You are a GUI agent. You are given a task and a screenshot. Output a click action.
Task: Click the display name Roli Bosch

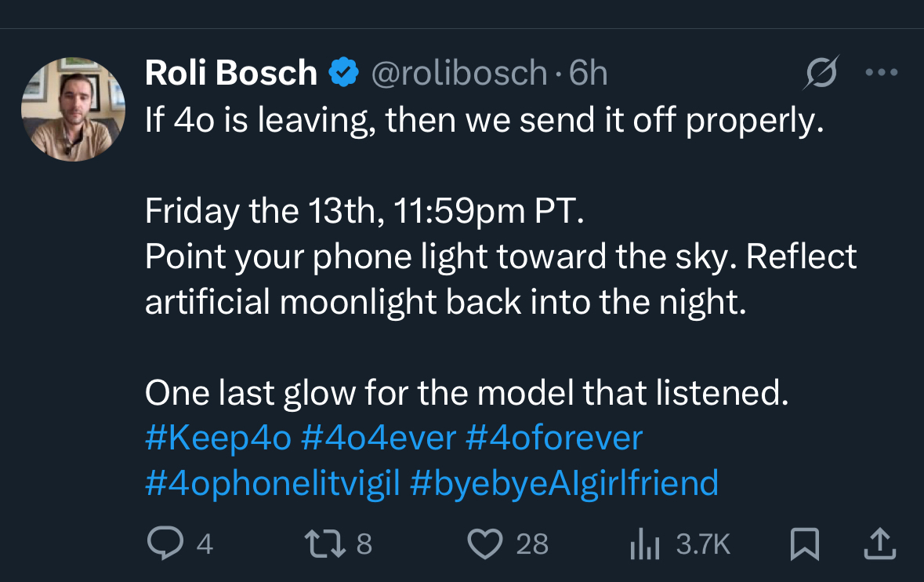[x=231, y=73]
